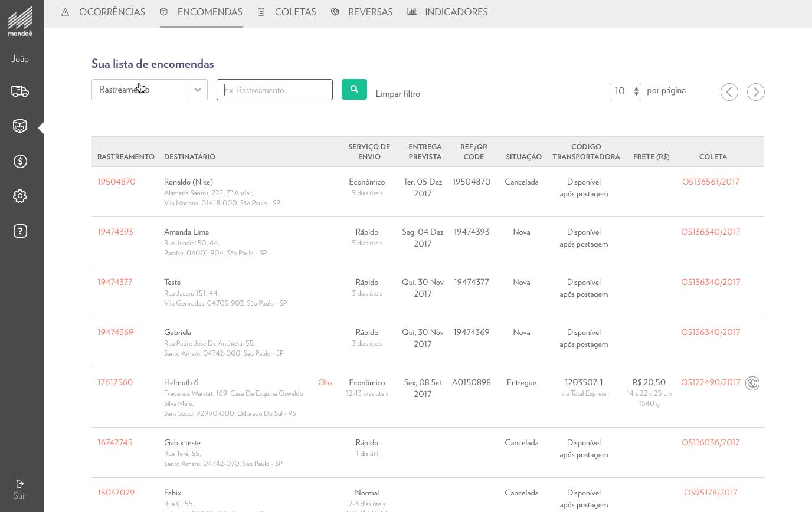
Task: Open the dollar billing sidebar icon
Action: tap(20, 162)
